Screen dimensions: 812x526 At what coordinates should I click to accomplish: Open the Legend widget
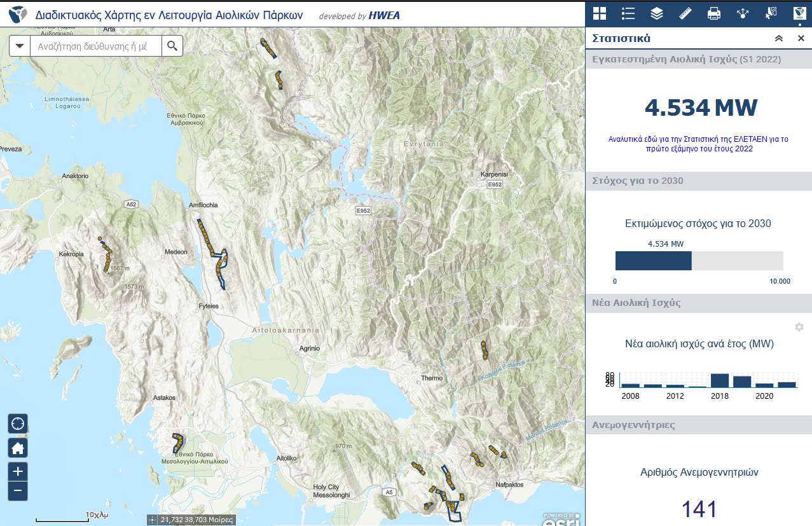[628, 13]
